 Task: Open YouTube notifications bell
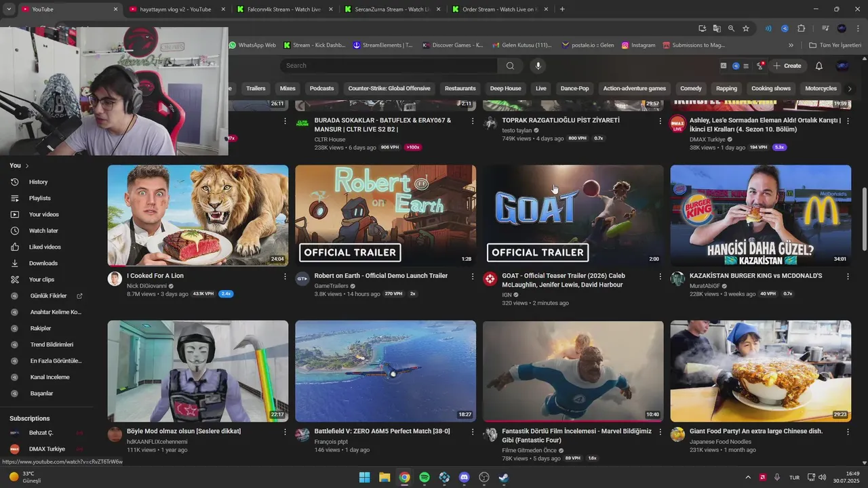(x=818, y=66)
